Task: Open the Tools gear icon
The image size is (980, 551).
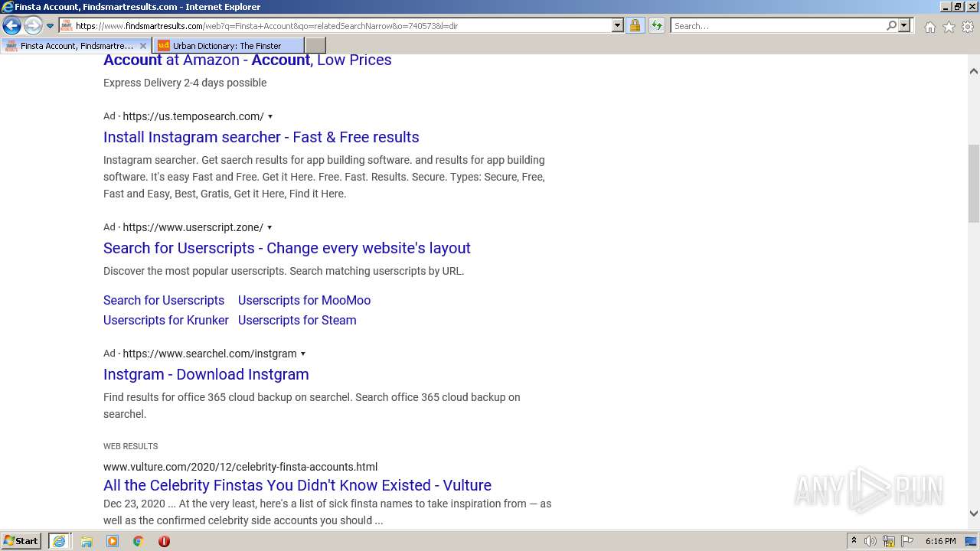Action: coord(968,27)
